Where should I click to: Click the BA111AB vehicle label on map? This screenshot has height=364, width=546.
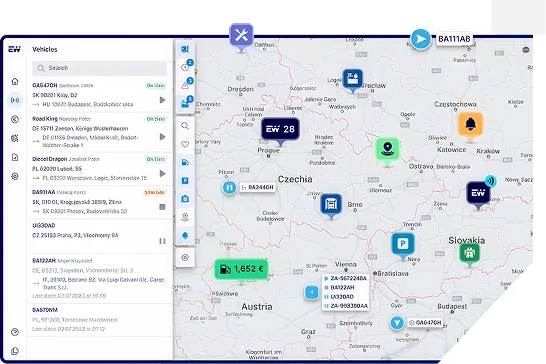pyautogui.click(x=454, y=39)
